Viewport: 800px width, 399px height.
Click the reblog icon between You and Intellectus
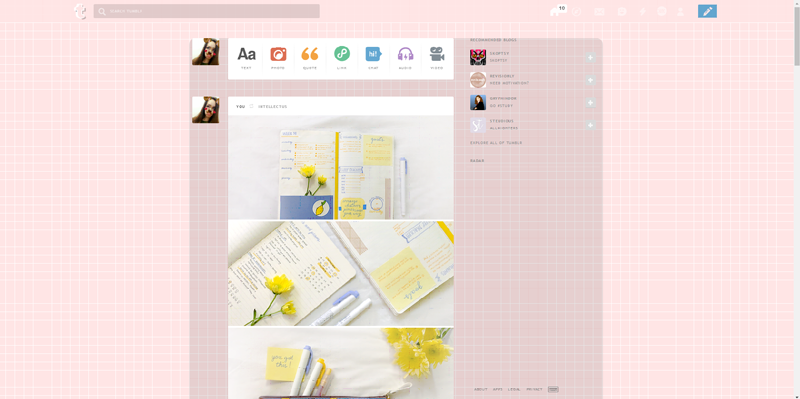(x=252, y=107)
